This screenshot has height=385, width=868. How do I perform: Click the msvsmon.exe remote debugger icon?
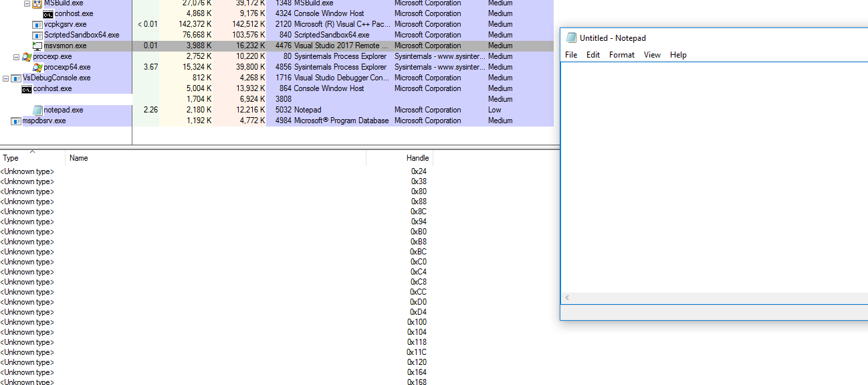click(x=37, y=46)
